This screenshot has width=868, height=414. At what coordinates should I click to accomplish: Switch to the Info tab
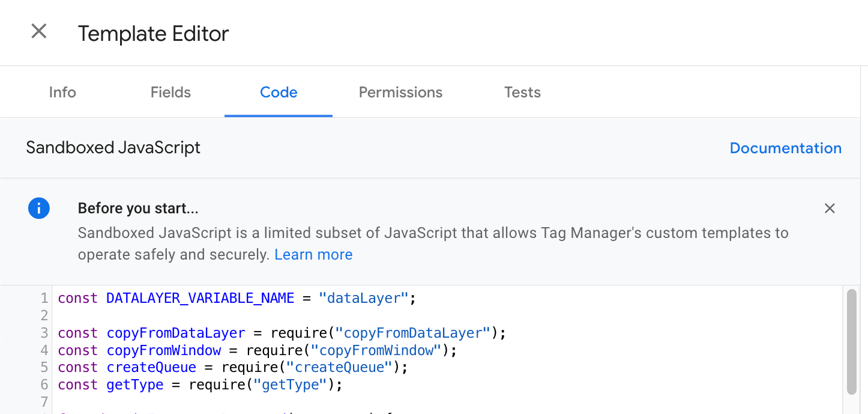click(x=62, y=93)
